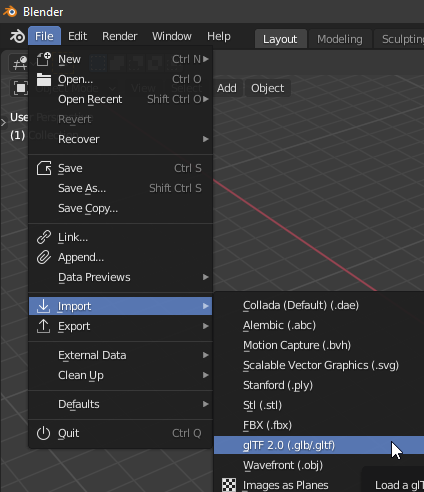
Task: Switch to the Layout workspace tab
Action: 280,39
